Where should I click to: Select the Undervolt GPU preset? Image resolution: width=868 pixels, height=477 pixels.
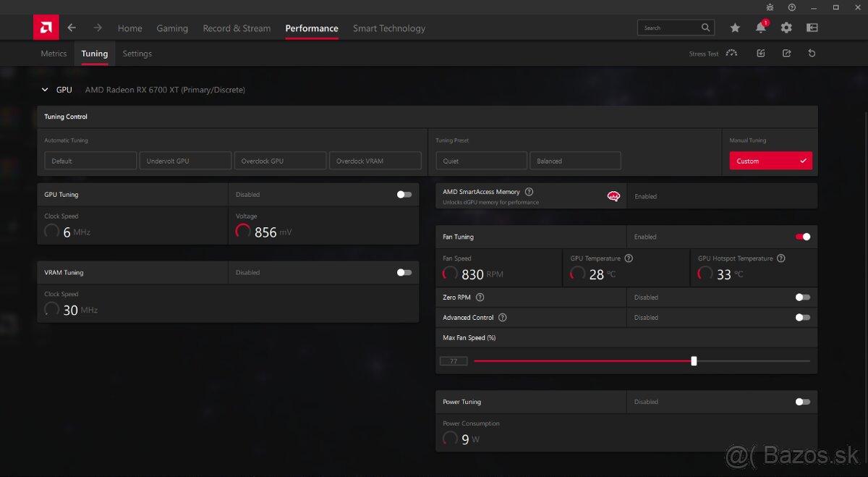185,160
